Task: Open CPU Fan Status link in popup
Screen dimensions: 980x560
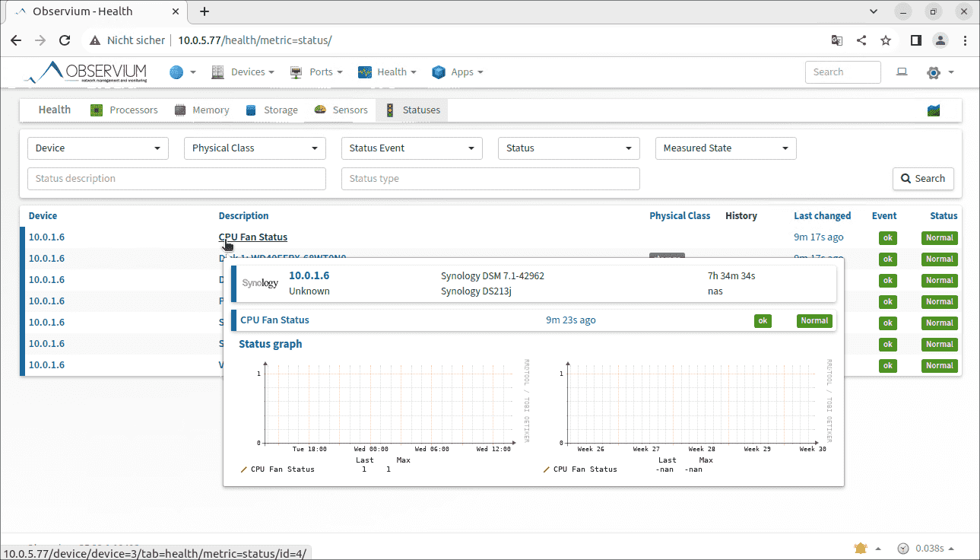Action: [274, 320]
